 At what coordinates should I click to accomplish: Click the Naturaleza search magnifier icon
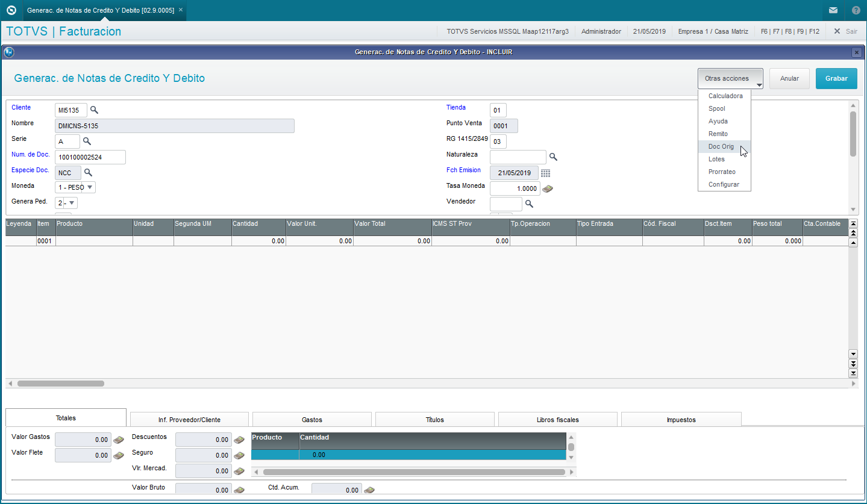[x=554, y=157]
